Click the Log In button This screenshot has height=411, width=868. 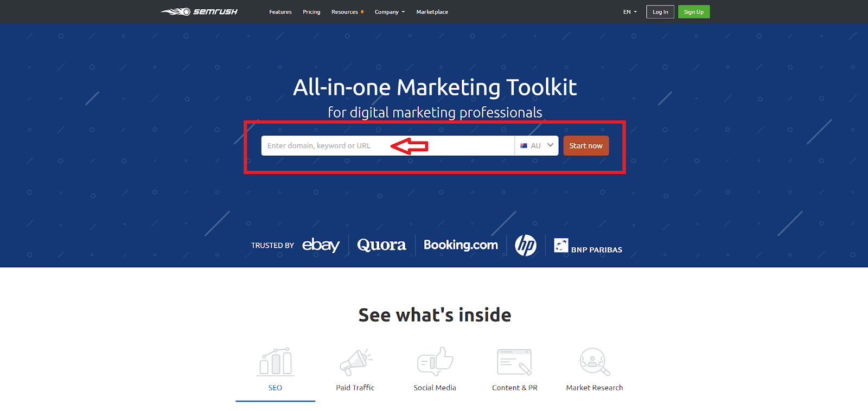pyautogui.click(x=660, y=12)
